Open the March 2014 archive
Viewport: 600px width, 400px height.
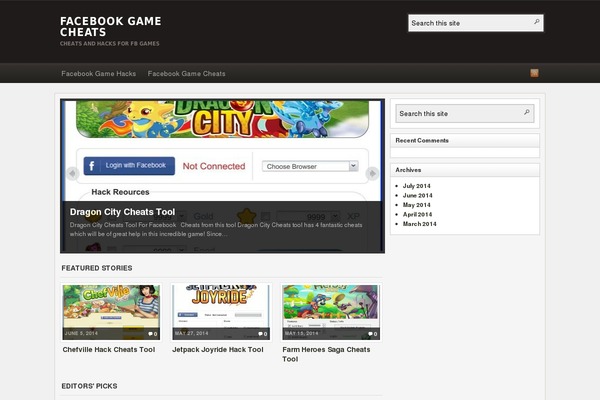[x=419, y=224]
